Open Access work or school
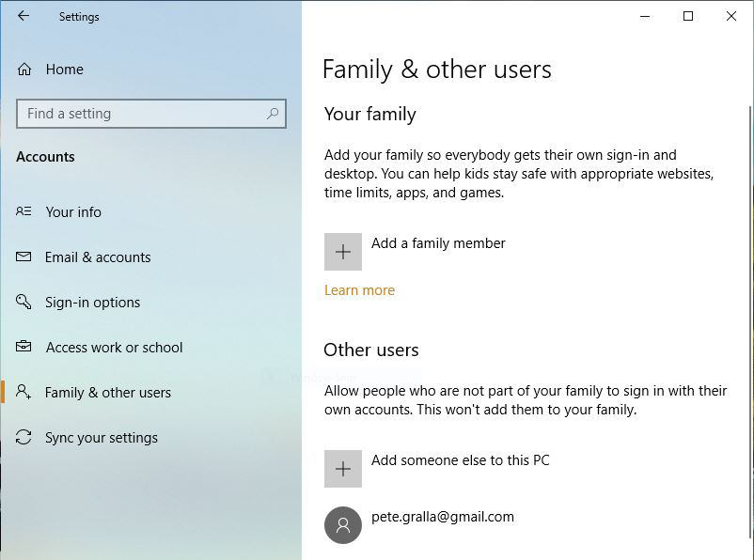This screenshot has width=754, height=560. click(115, 348)
